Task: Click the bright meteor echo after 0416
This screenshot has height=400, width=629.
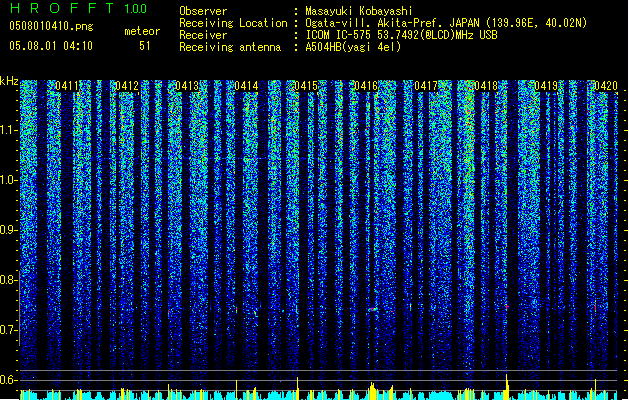Action: (373, 309)
